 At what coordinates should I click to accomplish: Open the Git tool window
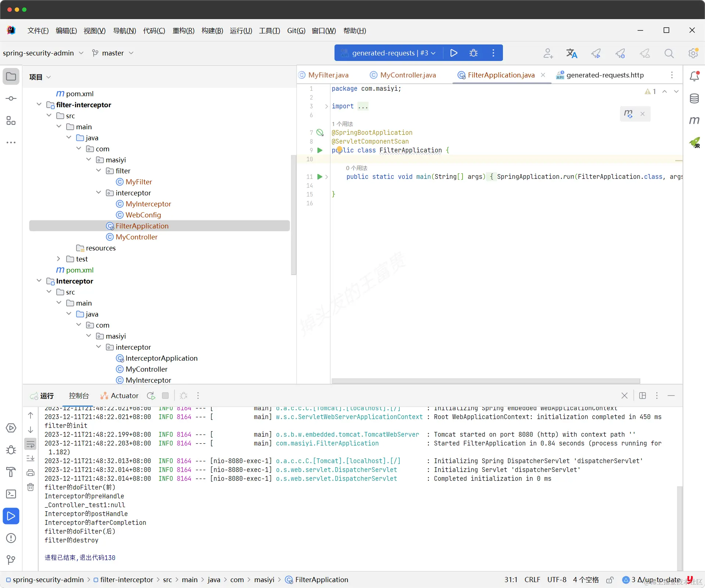11,560
